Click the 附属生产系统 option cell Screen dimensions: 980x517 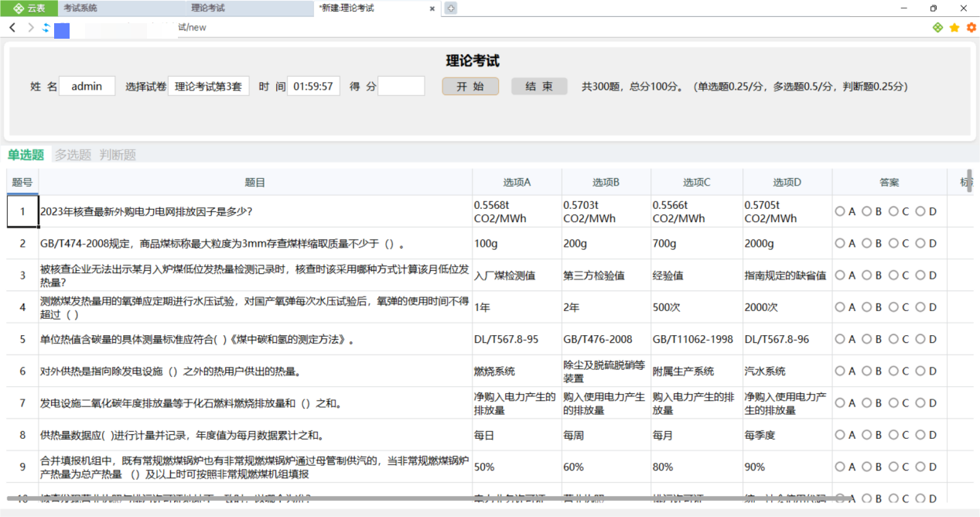tap(697, 371)
